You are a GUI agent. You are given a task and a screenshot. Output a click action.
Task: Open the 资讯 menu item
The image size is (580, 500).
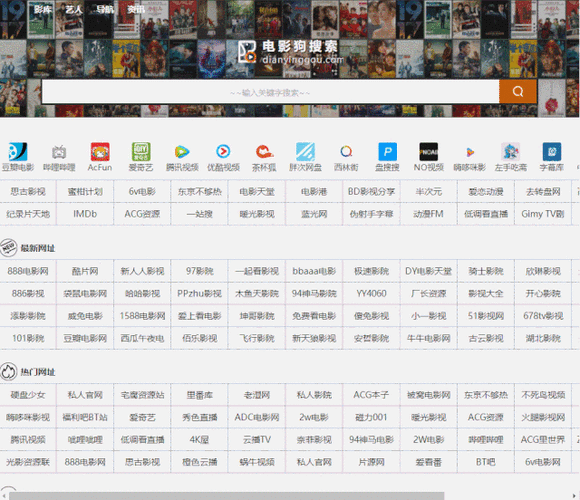point(136,10)
